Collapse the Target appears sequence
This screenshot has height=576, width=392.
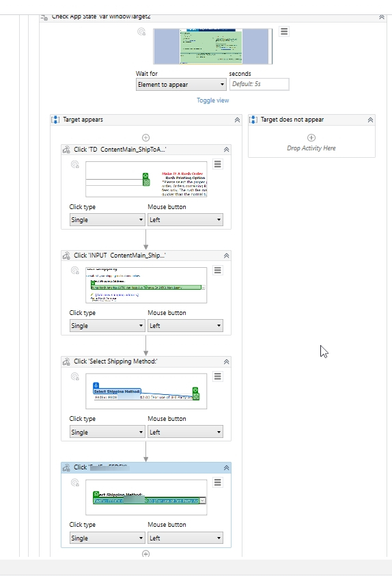pos(237,120)
